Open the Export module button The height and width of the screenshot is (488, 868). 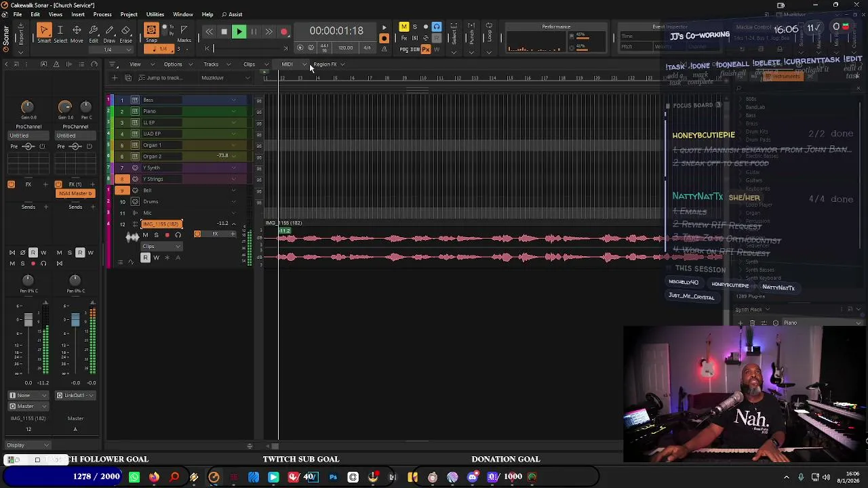point(22,32)
